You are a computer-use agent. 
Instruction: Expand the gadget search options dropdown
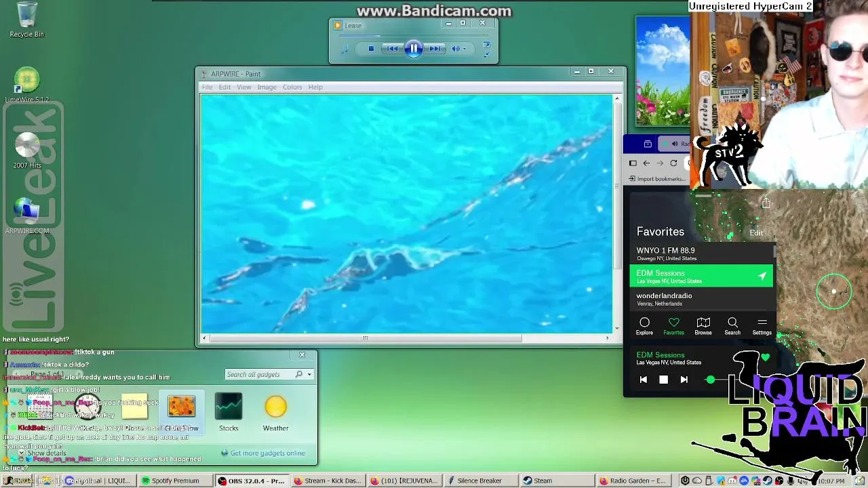(x=309, y=374)
